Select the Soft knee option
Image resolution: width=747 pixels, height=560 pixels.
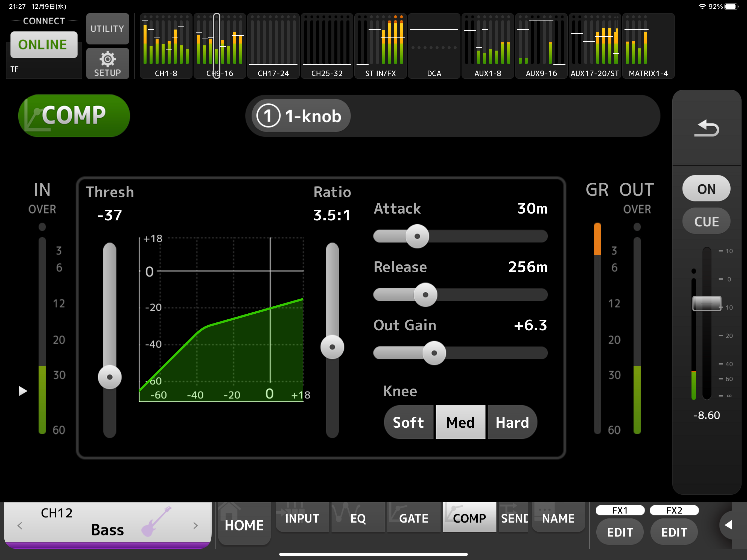click(x=408, y=422)
